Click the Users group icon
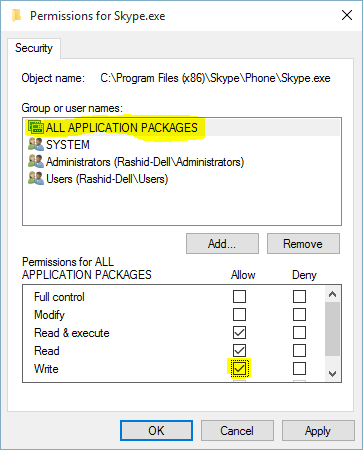 coord(36,179)
